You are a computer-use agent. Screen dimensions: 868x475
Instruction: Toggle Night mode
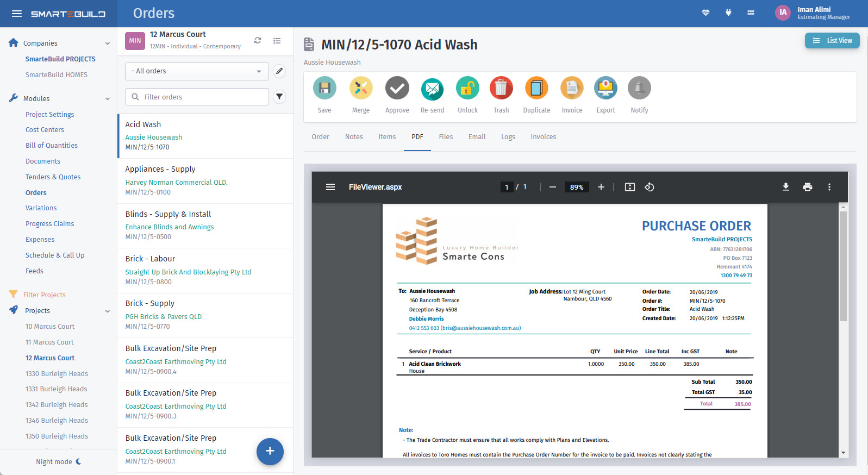59,462
